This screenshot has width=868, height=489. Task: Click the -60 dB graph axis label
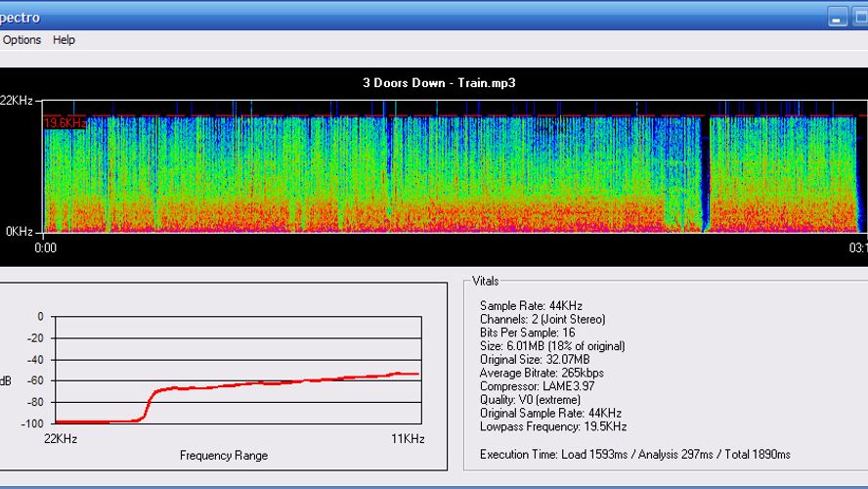36,380
